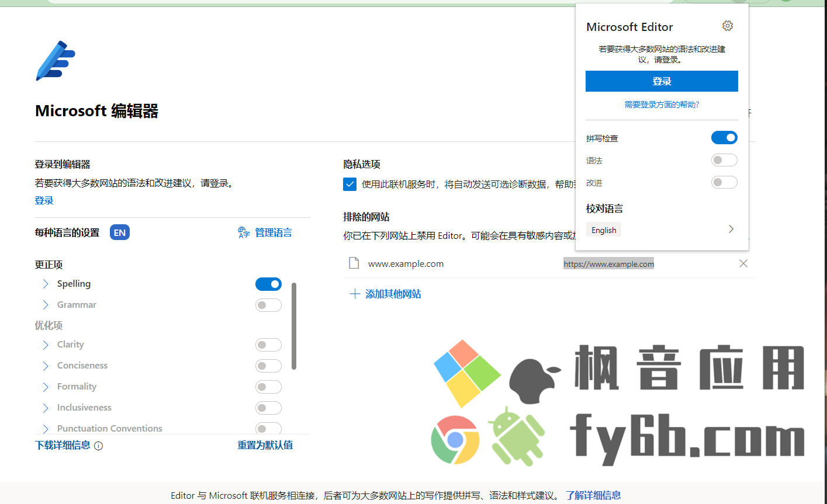Uncheck the optional diagnostic data checkbox
Viewport: 827px width, 504px height.
(350, 185)
